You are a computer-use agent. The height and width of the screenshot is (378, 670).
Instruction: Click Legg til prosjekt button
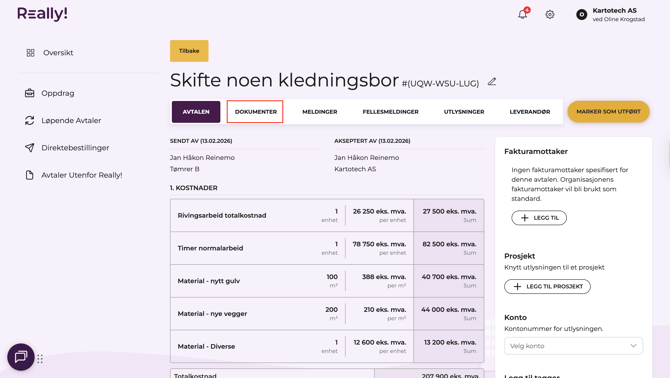point(547,287)
